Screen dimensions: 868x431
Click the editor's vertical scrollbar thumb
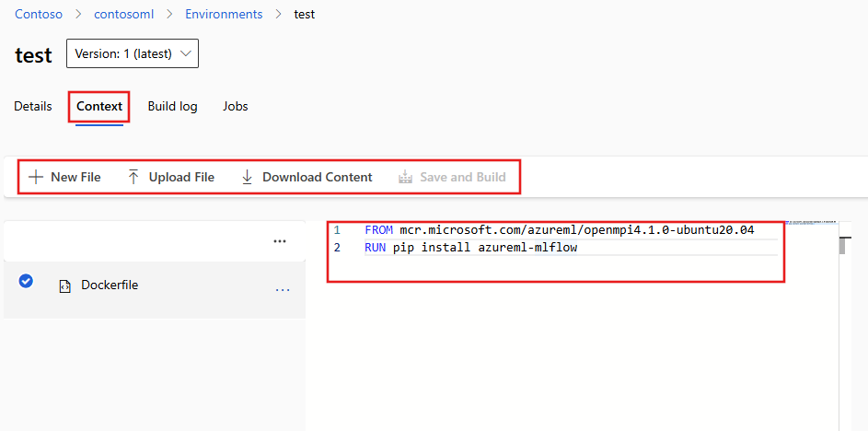tap(843, 246)
